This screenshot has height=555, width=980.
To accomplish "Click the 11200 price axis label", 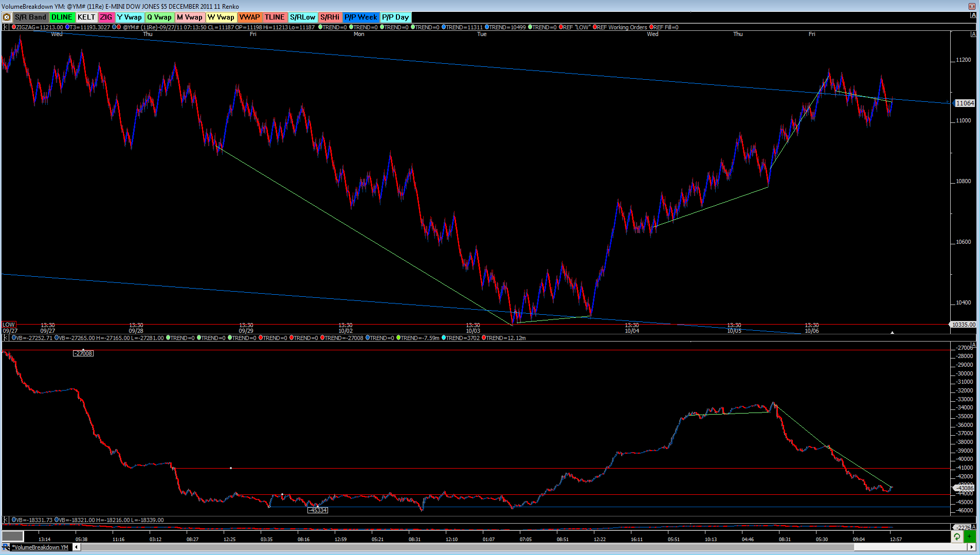I will [964, 60].
